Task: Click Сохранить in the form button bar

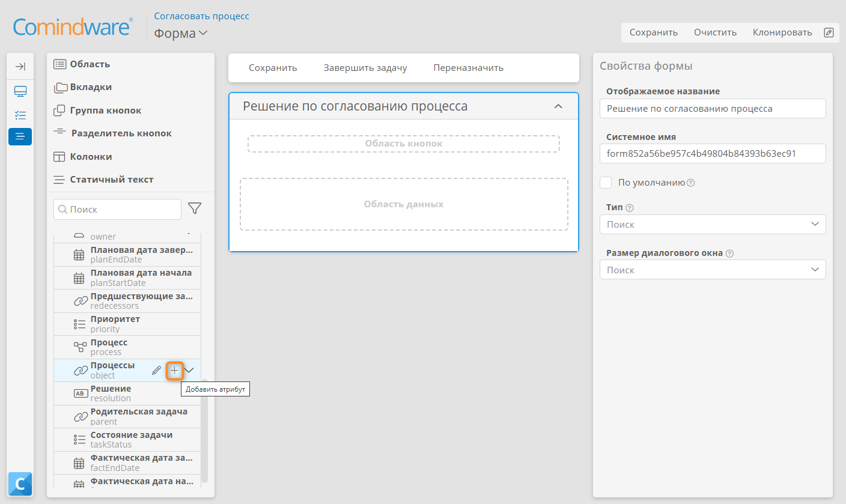Action: (x=273, y=68)
